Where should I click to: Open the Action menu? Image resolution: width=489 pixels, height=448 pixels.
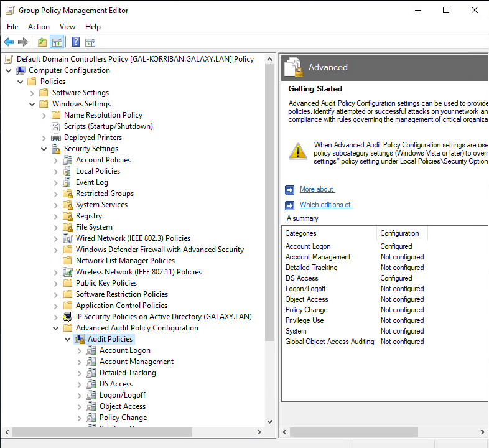pos(39,27)
